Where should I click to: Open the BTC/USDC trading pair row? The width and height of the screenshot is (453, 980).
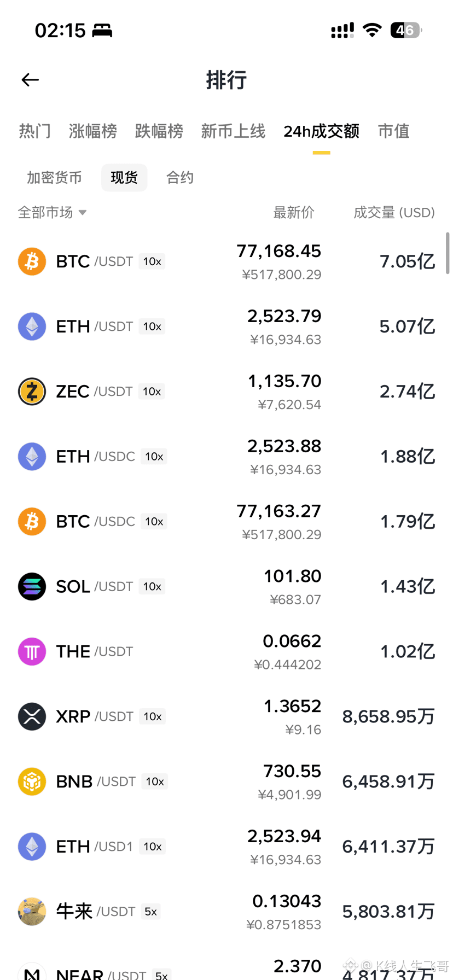tap(226, 522)
